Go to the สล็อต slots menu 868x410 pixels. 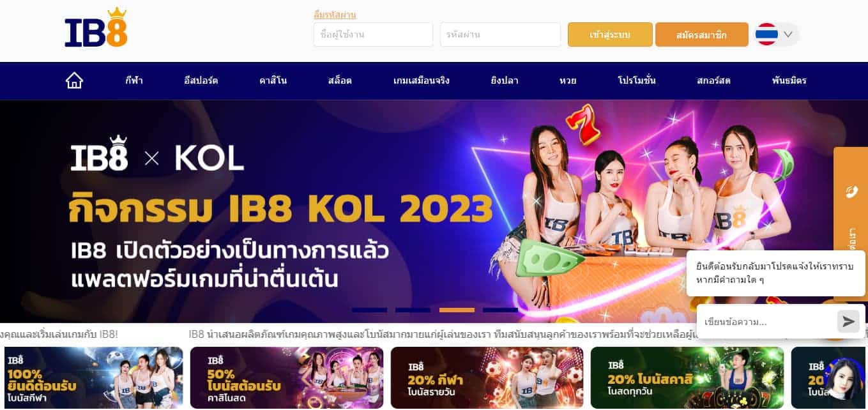(x=340, y=80)
